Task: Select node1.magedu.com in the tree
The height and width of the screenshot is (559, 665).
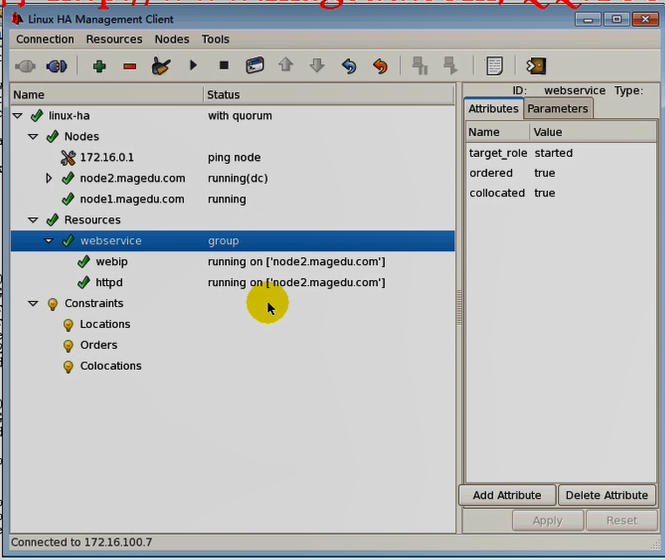Action: click(x=132, y=199)
